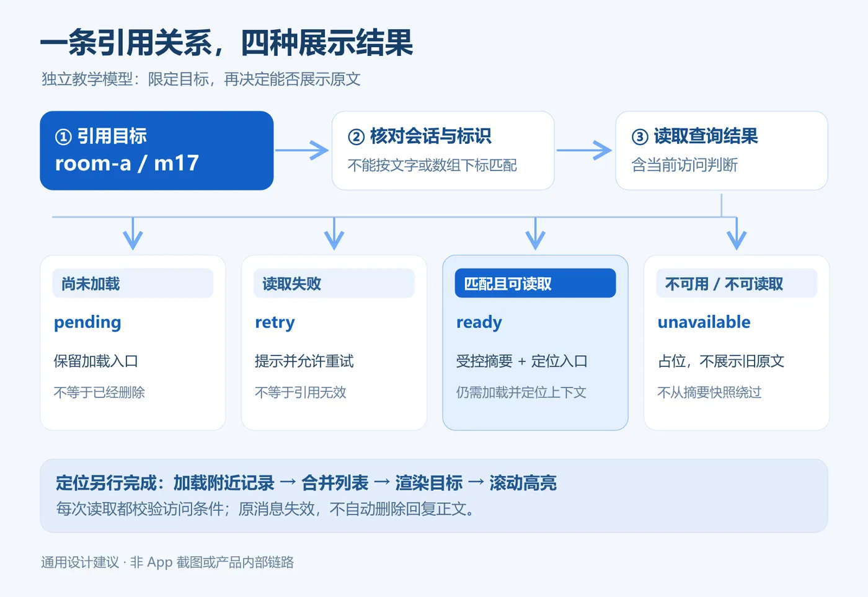Click the 读取失败 label
Screen dimensions: 868x597
[x=334, y=283]
